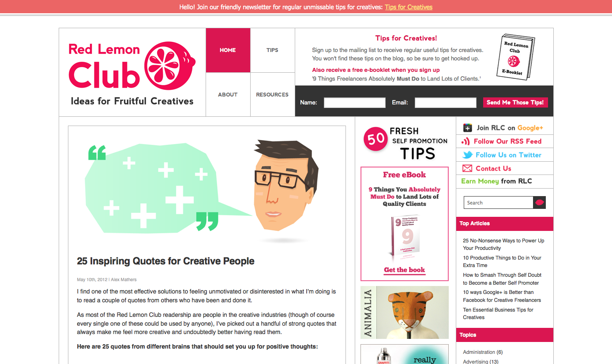Open 25 Inspiring Quotes for Creative People title

166,261
